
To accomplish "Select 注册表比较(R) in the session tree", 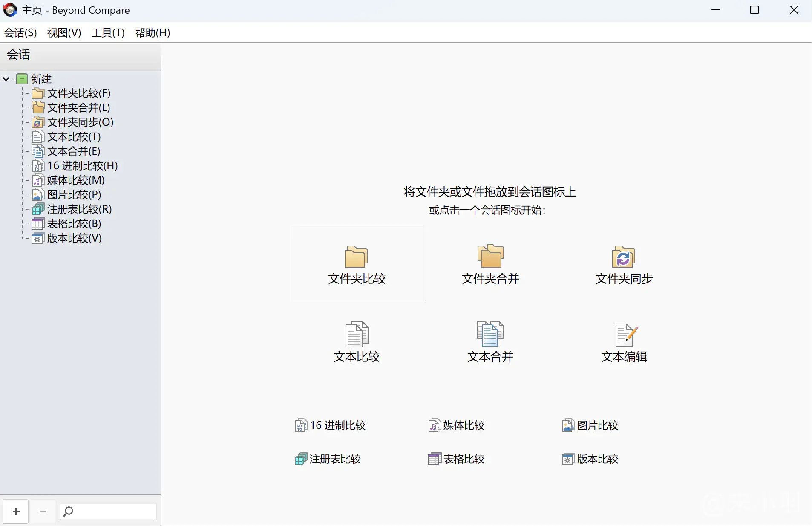I will click(x=79, y=210).
